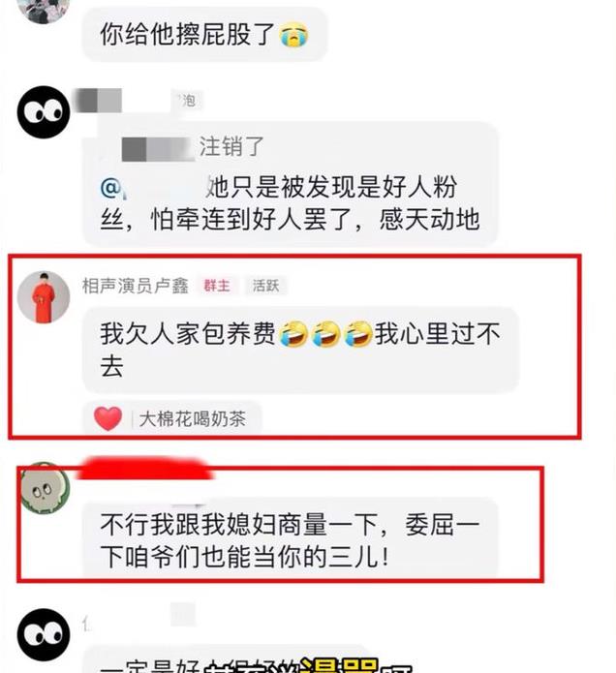Tap the black googly-eyes avatar near 注销了 message
Screen dimensions: 616x673
click(x=44, y=112)
